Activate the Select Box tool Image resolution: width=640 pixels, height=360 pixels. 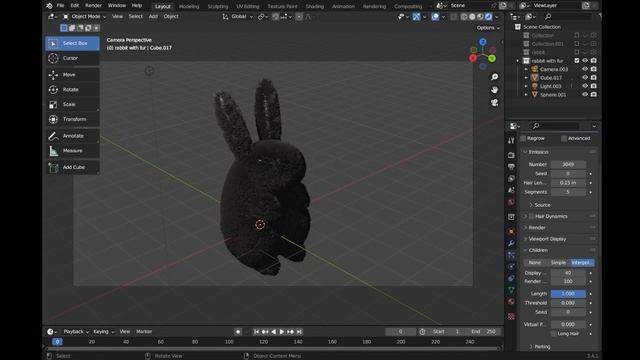coord(72,43)
